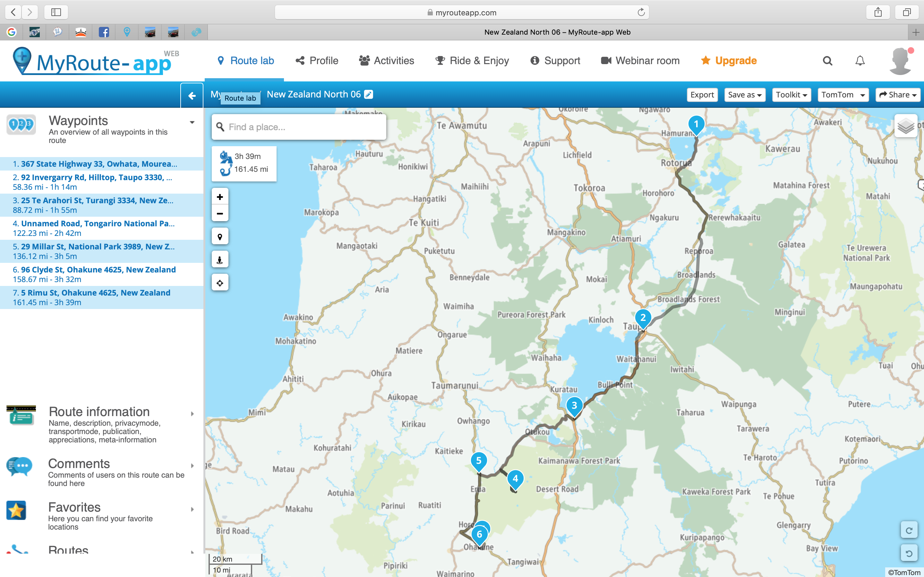Click the undo arrow on map
The width and height of the screenshot is (924, 577).
click(x=909, y=553)
